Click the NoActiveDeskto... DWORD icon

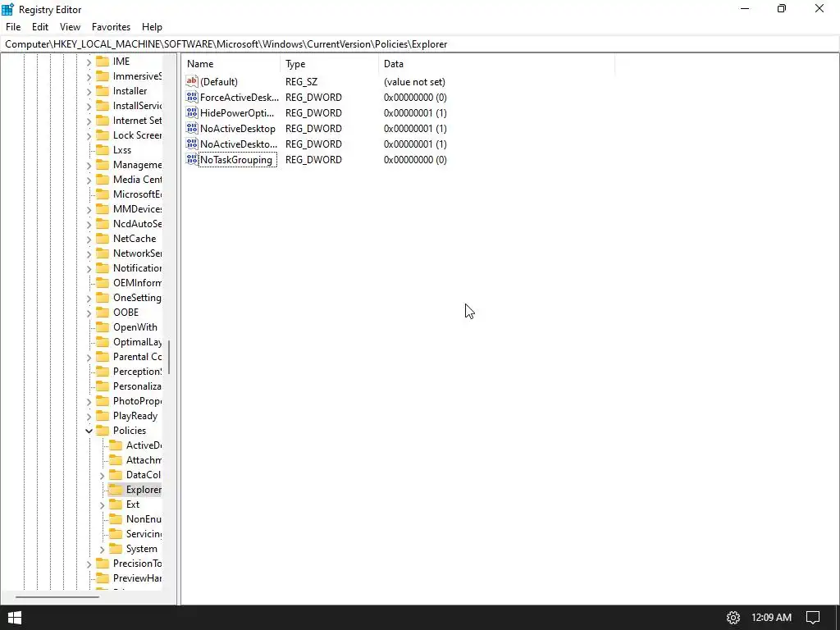pos(192,144)
